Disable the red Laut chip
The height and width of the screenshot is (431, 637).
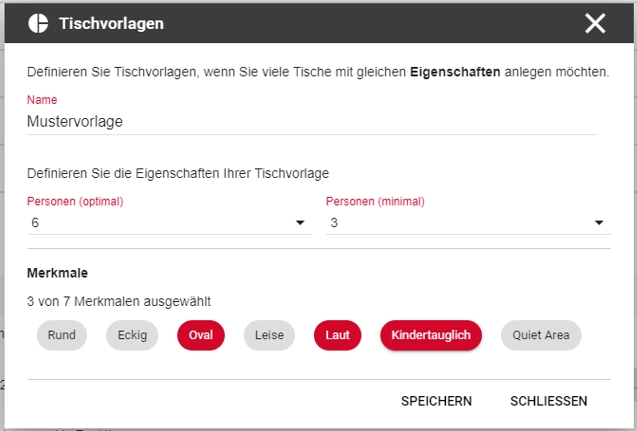(338, 335)
